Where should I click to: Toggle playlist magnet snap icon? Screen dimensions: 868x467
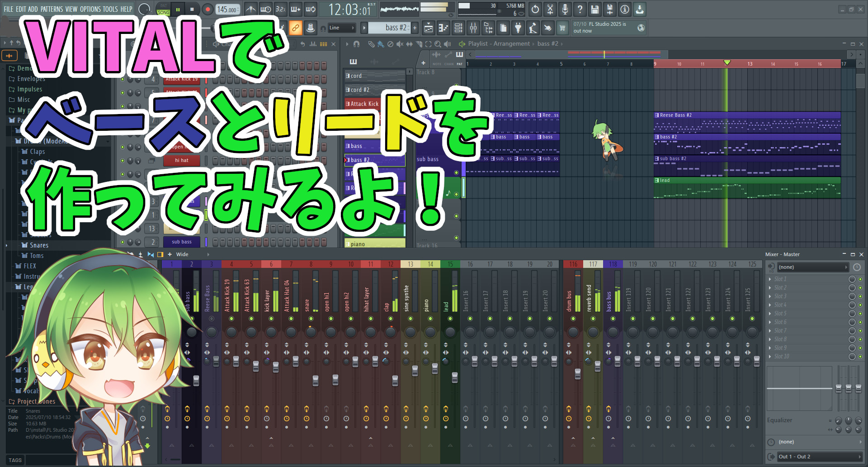pyautogui.click(x=357, y=44)
